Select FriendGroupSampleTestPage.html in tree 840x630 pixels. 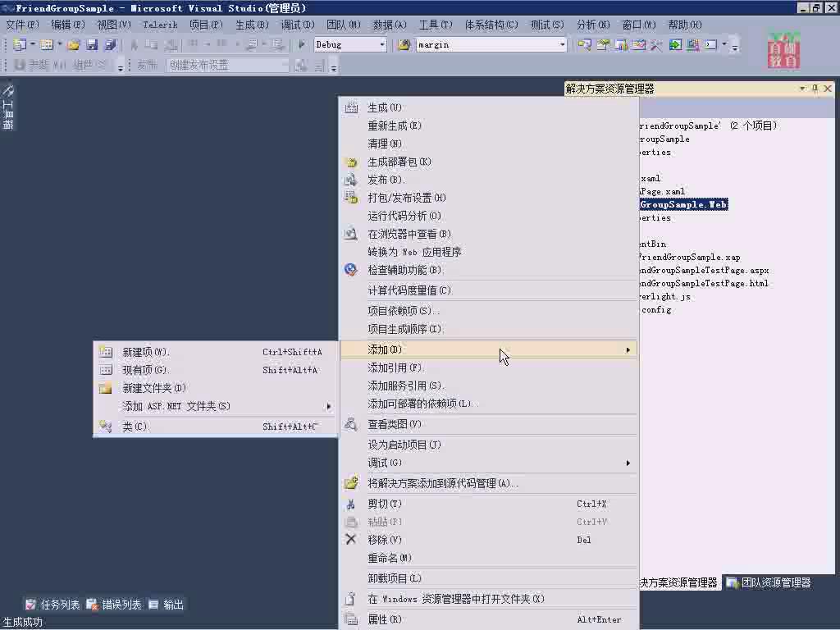704,283
